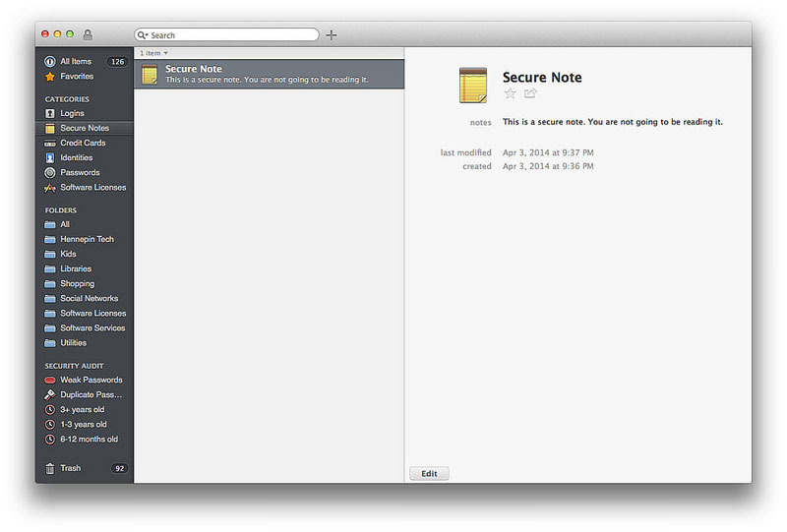Show passwords 1-3 years old

[84, 424]
